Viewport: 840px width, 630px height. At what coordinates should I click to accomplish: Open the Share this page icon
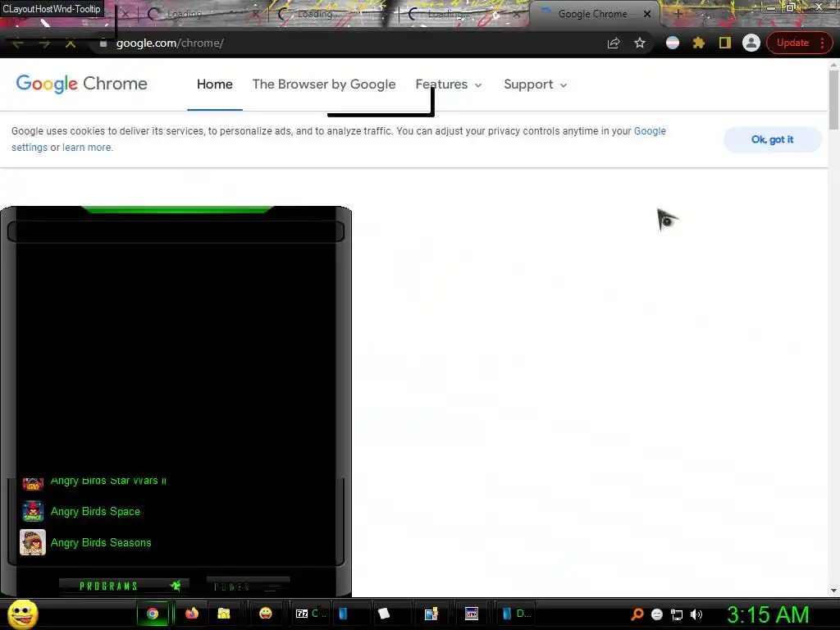point(614,43)
